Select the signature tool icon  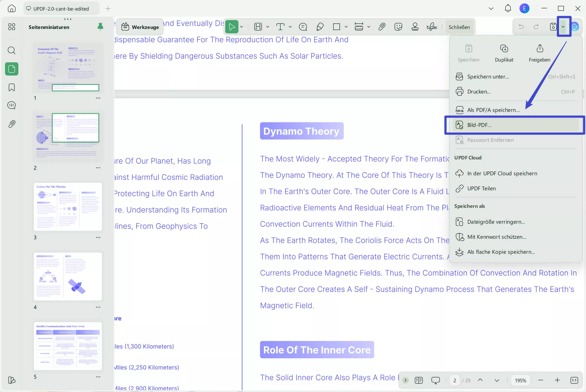(432, 27)
